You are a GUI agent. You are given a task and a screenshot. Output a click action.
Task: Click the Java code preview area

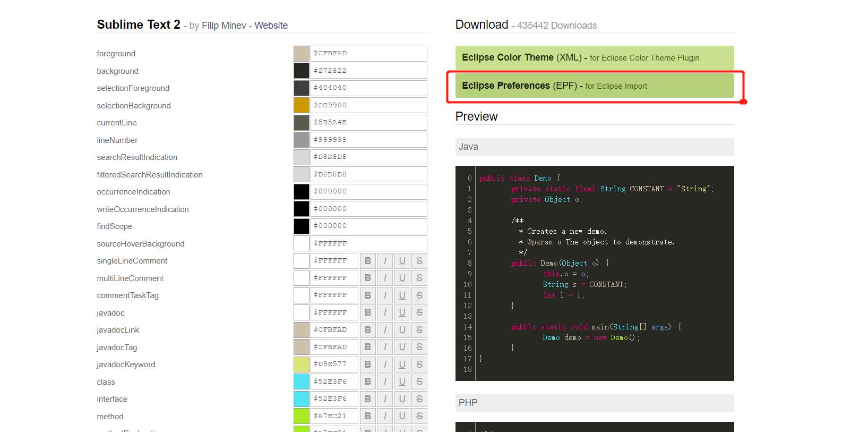595,273
